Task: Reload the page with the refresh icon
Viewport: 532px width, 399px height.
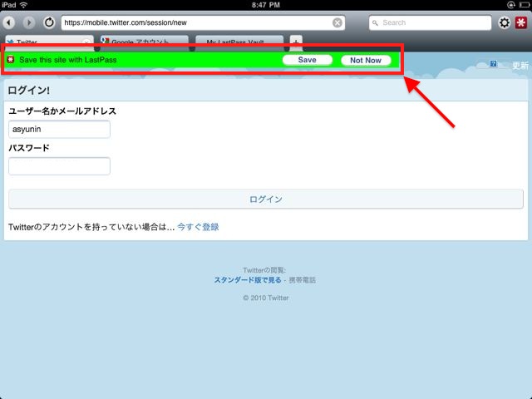Action: tap(49, 22)
